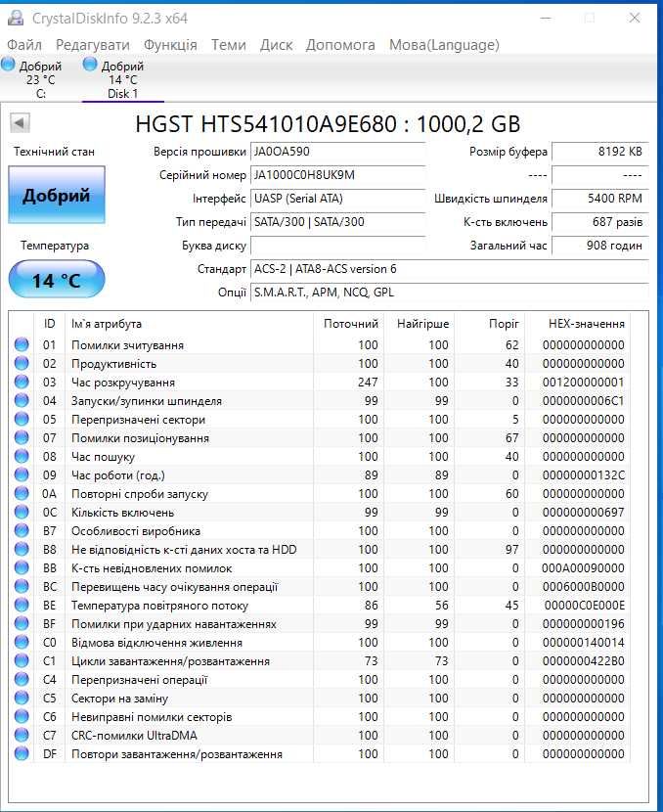Click the previous disk arrow button
663x812 pixels.
20,123
